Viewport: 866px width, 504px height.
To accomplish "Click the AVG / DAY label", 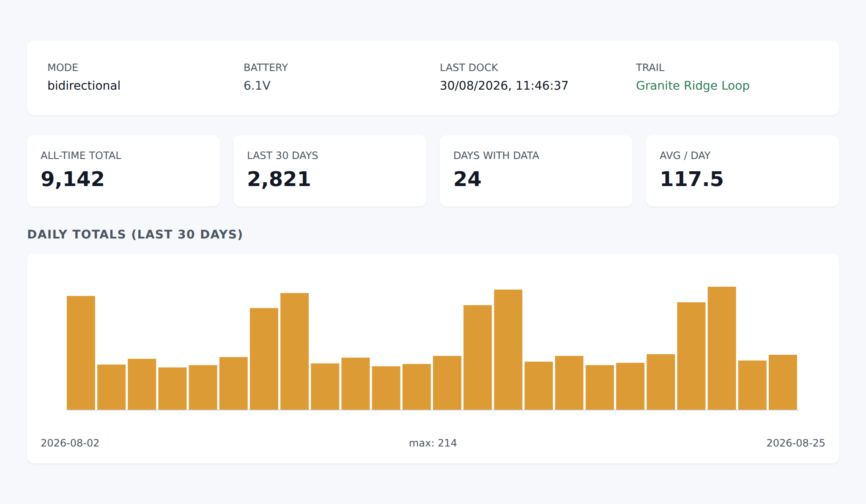I will pyautogui.click(x=685, y=156).
